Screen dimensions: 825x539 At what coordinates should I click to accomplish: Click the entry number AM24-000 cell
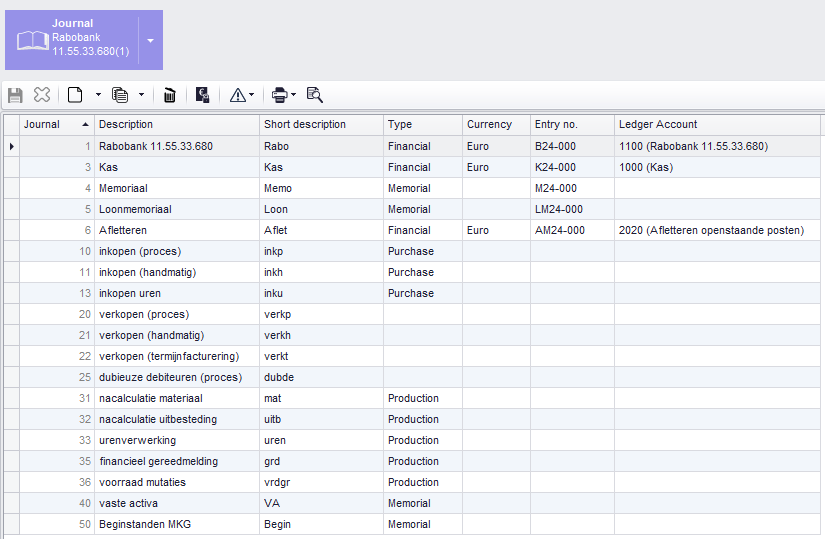tap(572, 231)
